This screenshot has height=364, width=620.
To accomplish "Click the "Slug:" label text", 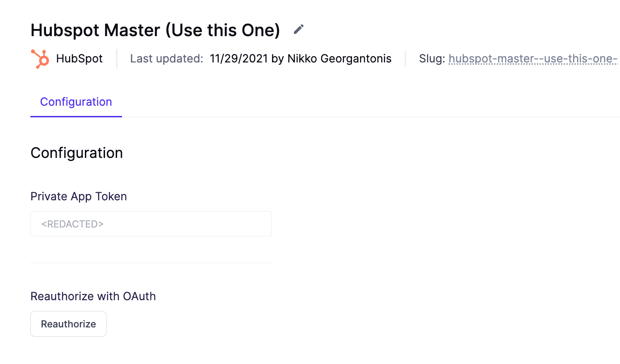I will (431, 59).
